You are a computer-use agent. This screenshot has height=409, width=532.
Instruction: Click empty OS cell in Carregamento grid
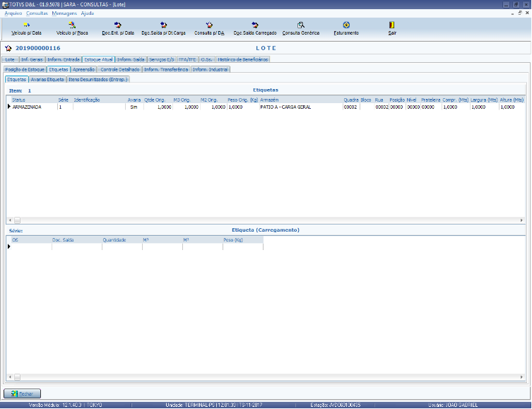pos(31,247)
